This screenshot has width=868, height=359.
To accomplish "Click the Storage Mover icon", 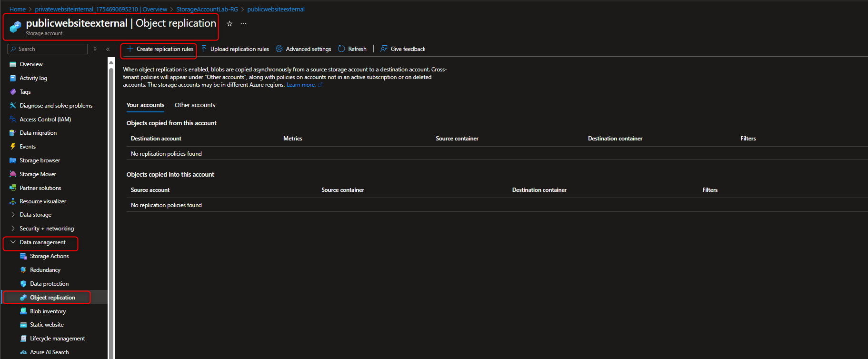I will (x=13, y=174).
